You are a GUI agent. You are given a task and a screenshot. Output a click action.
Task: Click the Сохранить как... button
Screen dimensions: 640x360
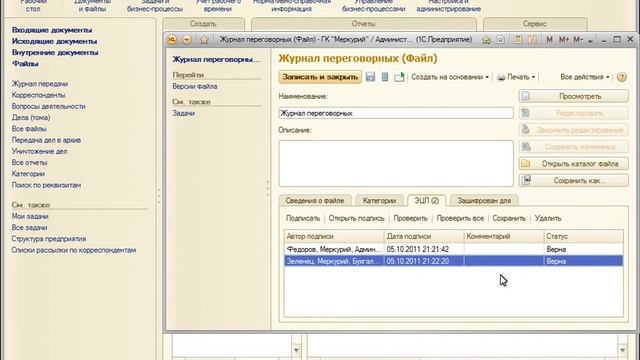point(573,180)
